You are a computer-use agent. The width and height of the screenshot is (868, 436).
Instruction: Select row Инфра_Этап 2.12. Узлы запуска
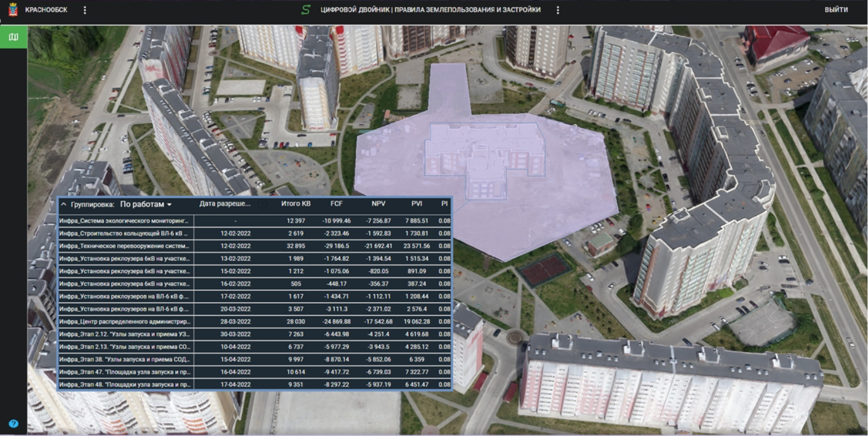(x=255, y=334)
